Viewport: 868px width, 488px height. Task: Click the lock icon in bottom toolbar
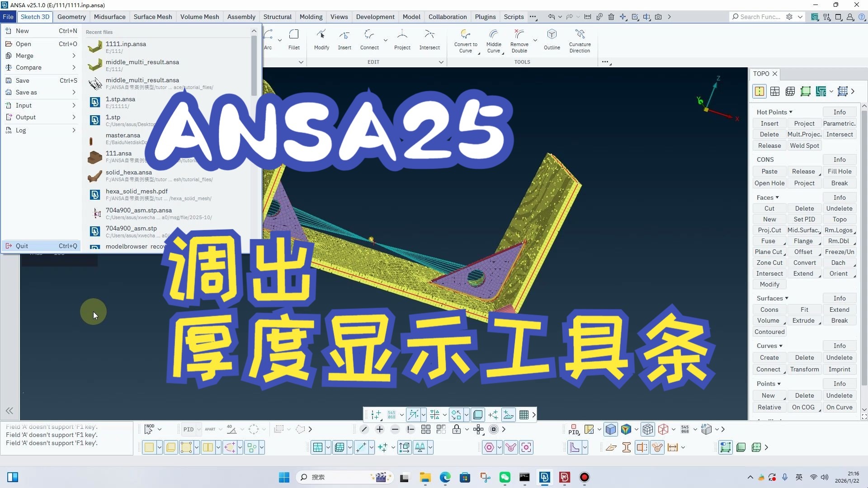pos(456,429)
